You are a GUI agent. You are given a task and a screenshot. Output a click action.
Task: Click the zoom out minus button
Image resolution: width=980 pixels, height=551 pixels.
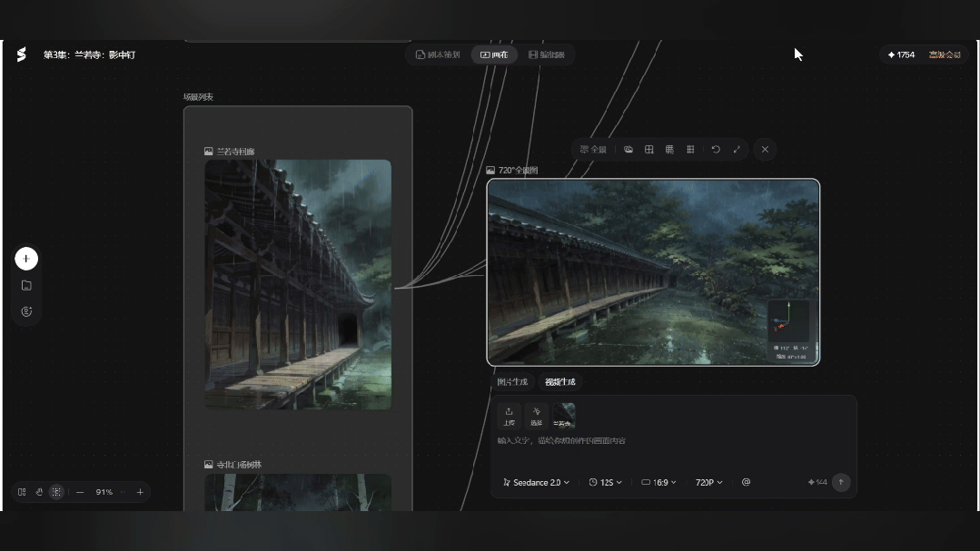pyautogui.click(x=80, y=492)
